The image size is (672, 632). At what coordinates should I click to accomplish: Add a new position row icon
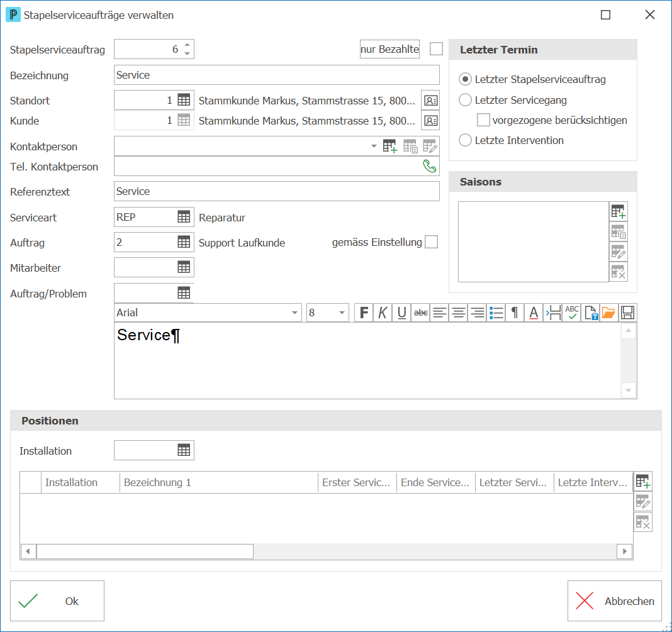[x=643, y=482]
